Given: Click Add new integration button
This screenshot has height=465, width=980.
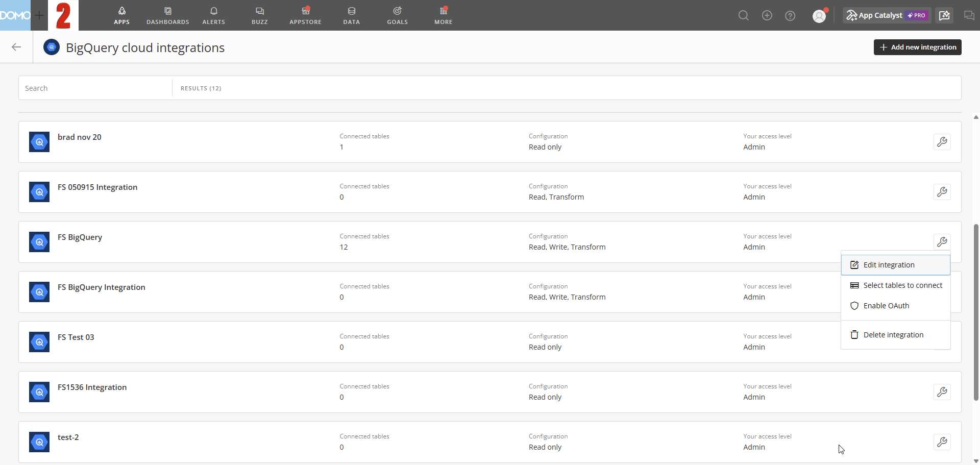Looking at the screenshot, I should 917,47.
